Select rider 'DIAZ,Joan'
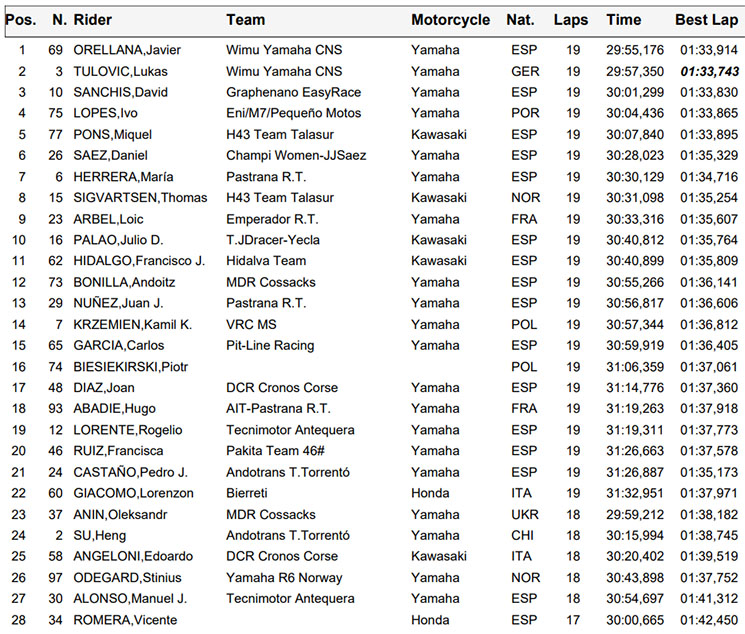The width and height of the screenshot is (745, 634). [x=104, y=388]
